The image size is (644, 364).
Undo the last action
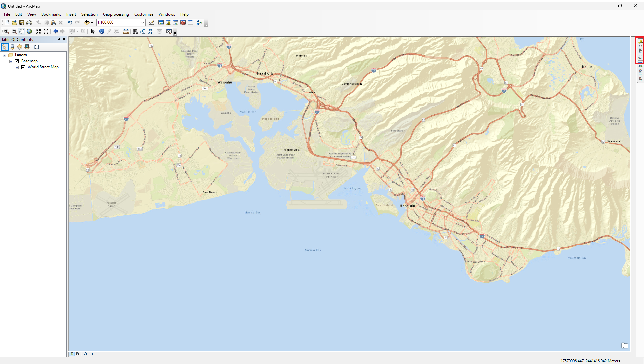(x=70, y=23)
